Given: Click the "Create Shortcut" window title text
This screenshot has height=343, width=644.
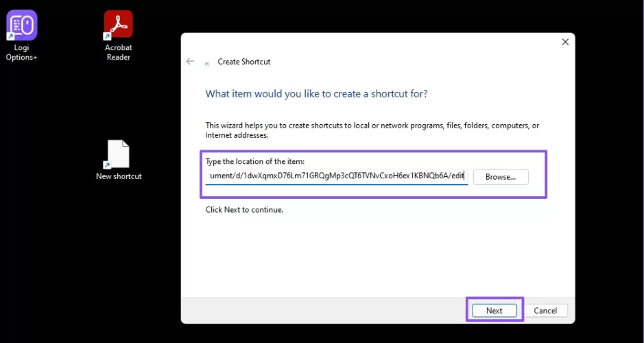Looking at the screenshot, I should click(x=243, y=62).
